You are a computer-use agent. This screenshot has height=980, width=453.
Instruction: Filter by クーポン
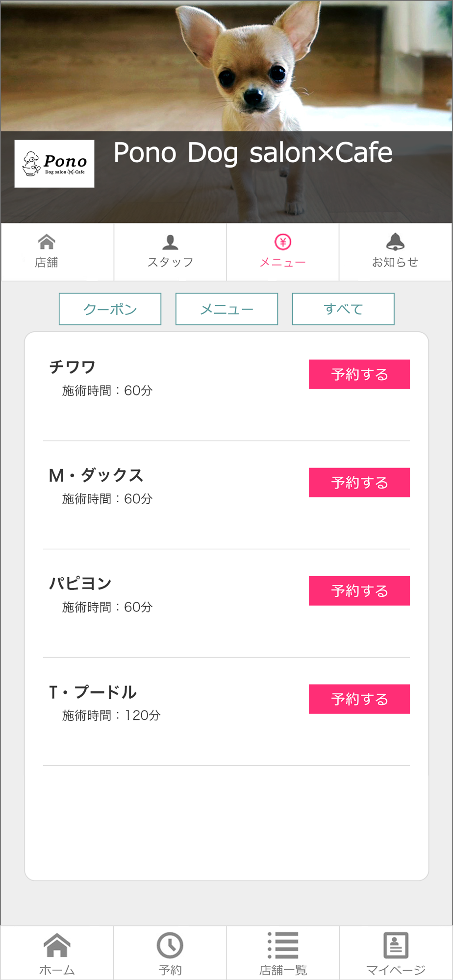[x=110, y=309]
